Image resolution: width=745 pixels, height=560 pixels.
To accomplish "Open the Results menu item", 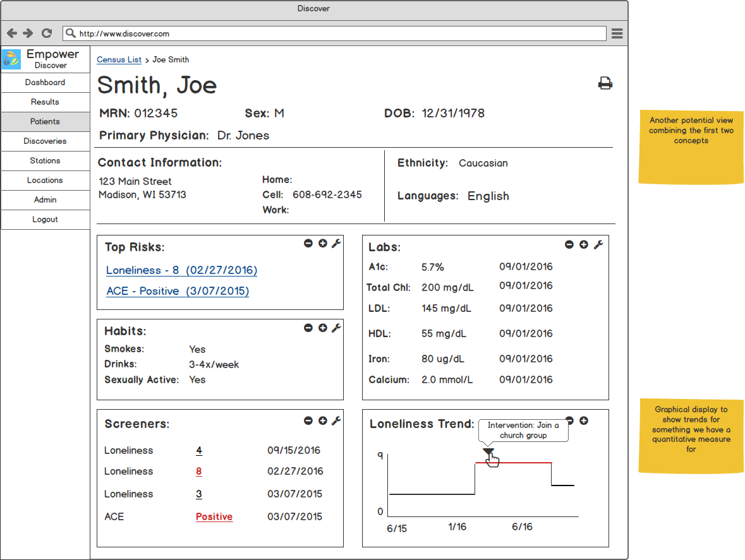I will click(x=45, y=102).
